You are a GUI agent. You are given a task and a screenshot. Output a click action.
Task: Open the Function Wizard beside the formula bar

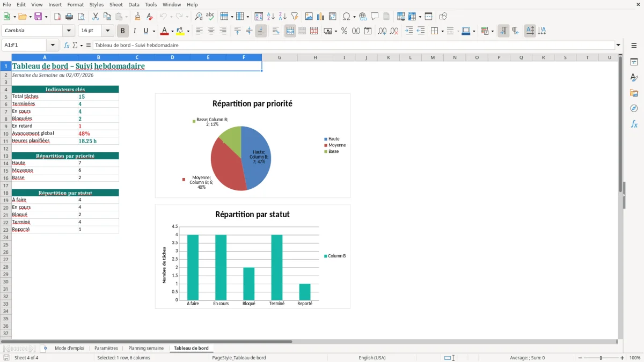click(67, 46)
